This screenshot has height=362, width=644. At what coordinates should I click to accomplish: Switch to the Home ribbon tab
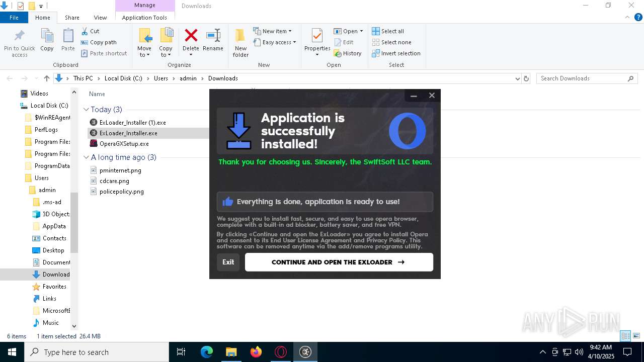pos(43,17)
